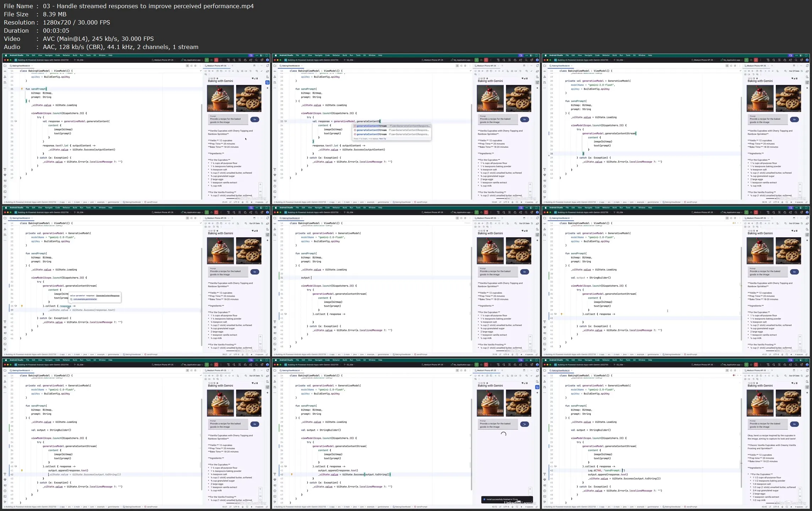Screen dimensions: 812x511
Task: Click Go button in the first frame emulator
Action: click(x=255, y=119)
